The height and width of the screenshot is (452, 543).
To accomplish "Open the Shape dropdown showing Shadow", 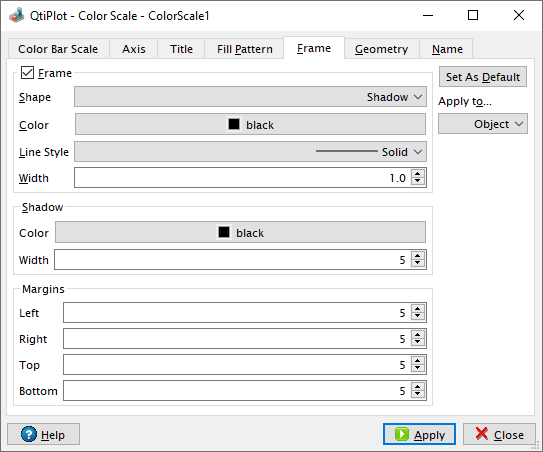I will pos(250,97).
